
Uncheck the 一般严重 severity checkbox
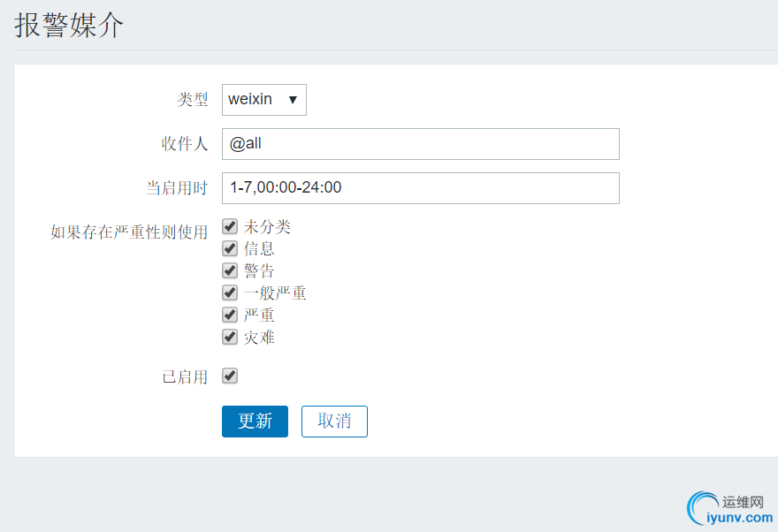click(x=230, y=293)
